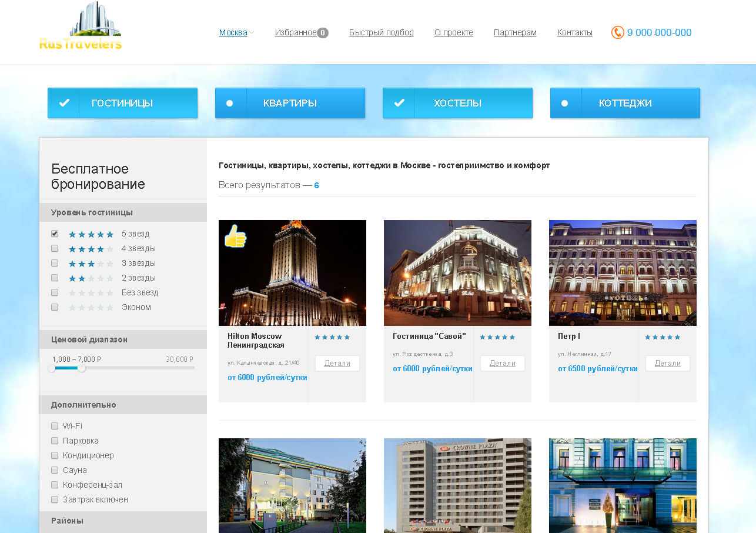Screen dimensions: 756x533
Task: Tick the Завтрак включен checkbox
Action: [55, 499]
